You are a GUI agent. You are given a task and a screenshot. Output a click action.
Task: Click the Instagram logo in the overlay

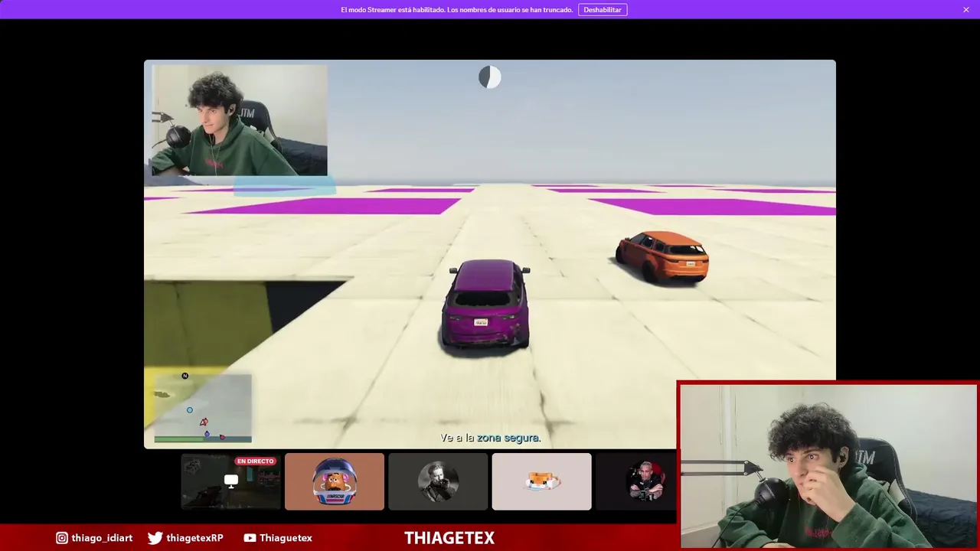pyautogui.click(x=62, y=538)
